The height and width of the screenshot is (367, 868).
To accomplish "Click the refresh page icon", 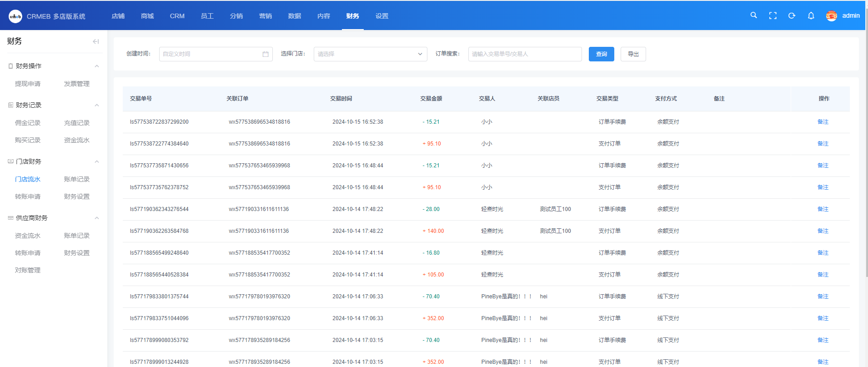I will pos(792,16).
